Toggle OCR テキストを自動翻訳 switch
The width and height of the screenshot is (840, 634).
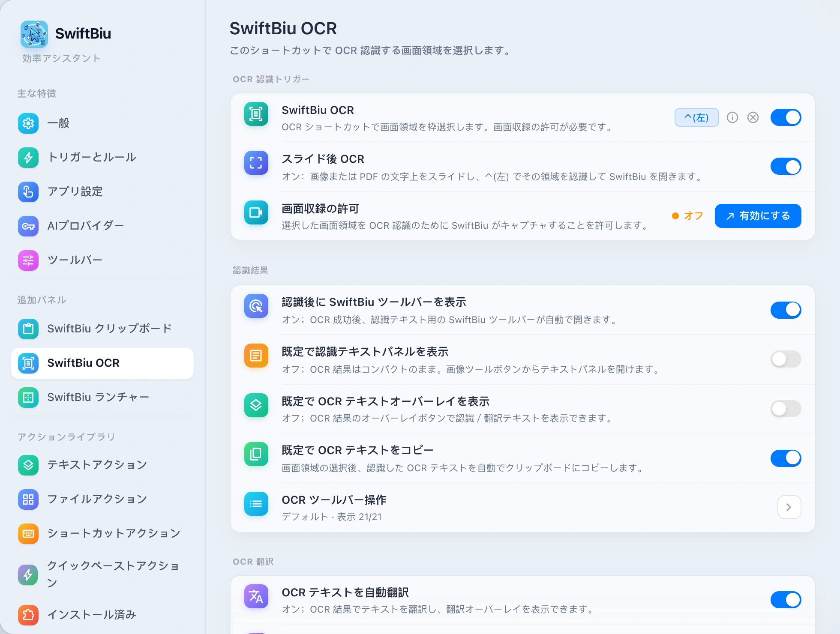pos(786,600)
